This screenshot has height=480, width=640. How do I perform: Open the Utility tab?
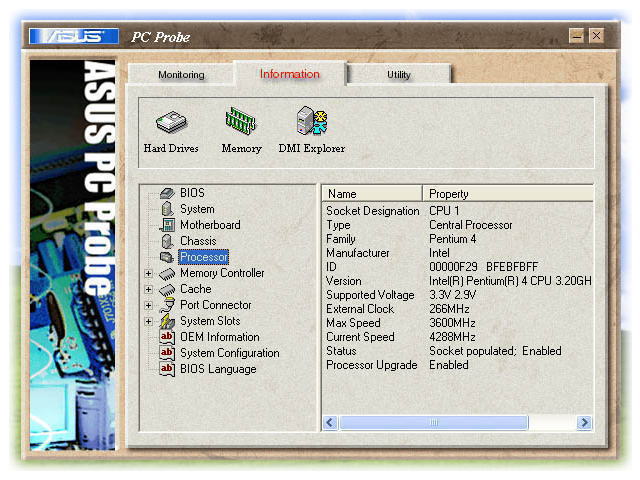[x=399, y=75]
